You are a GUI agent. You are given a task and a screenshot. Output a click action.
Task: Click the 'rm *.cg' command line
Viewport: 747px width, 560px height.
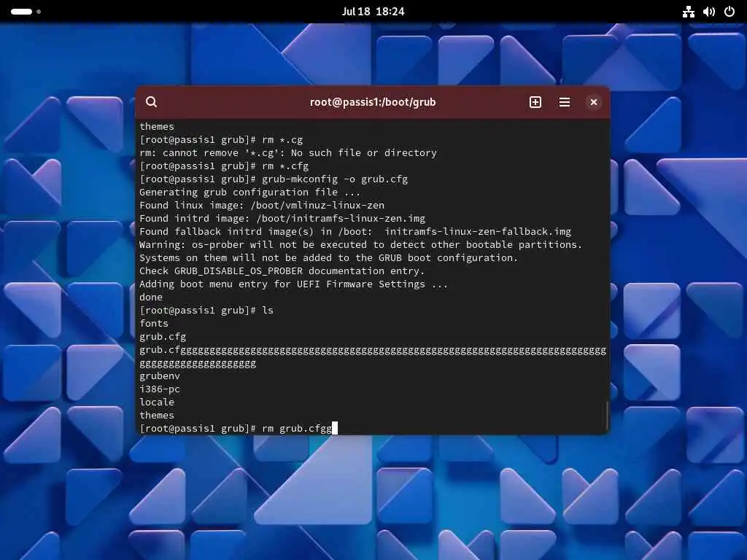pos(221,139)
